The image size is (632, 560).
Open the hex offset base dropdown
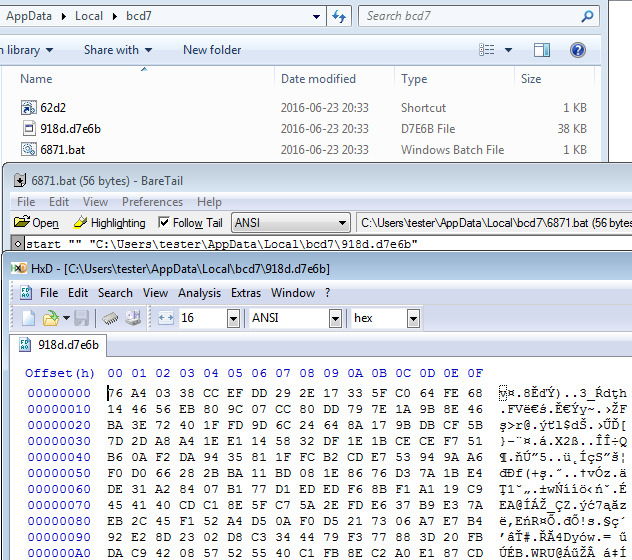coord(413,318)
